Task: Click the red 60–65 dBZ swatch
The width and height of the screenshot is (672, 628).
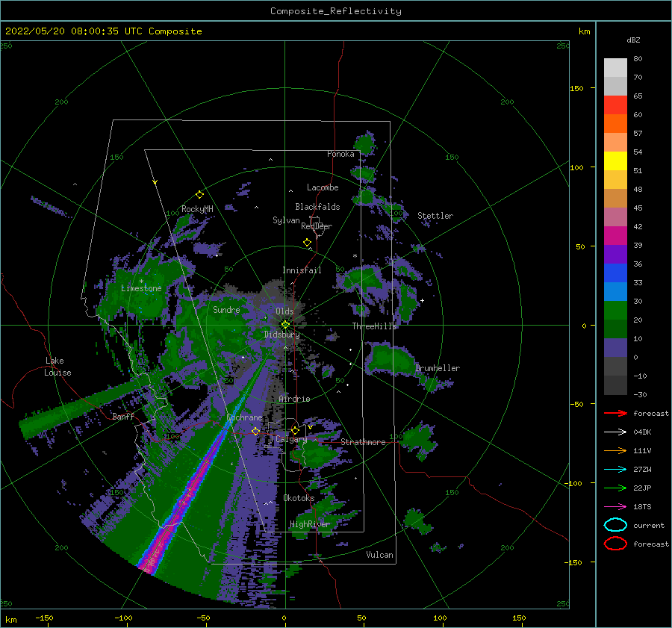Action: [x=615, y=105]
